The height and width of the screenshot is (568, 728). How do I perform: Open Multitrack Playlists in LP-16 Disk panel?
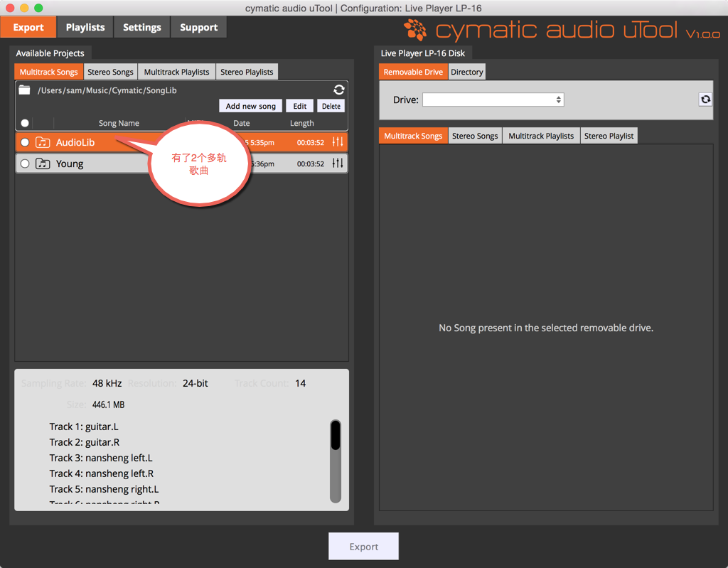tap(541, 136)
